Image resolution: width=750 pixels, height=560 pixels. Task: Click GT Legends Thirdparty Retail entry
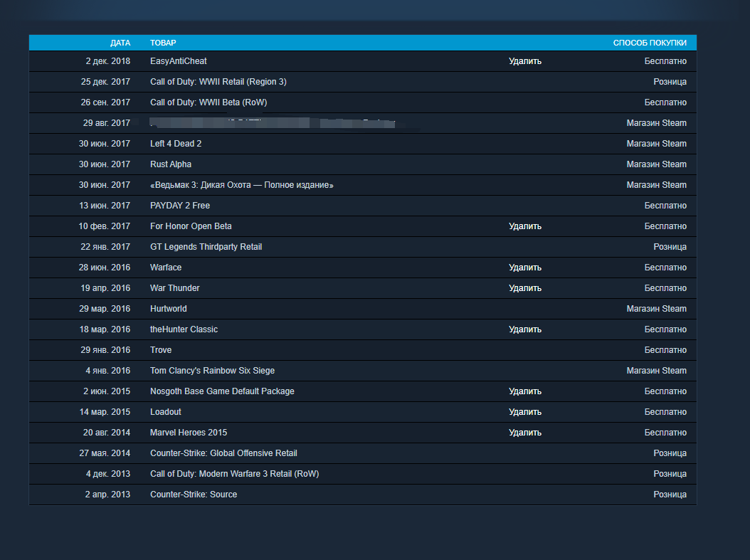click(x=206, y=247)
